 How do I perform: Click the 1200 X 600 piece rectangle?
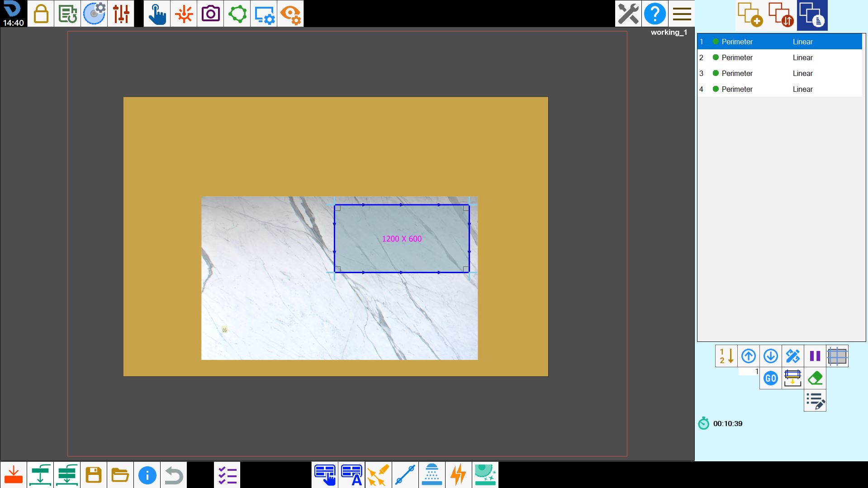(x=402, y=239)
